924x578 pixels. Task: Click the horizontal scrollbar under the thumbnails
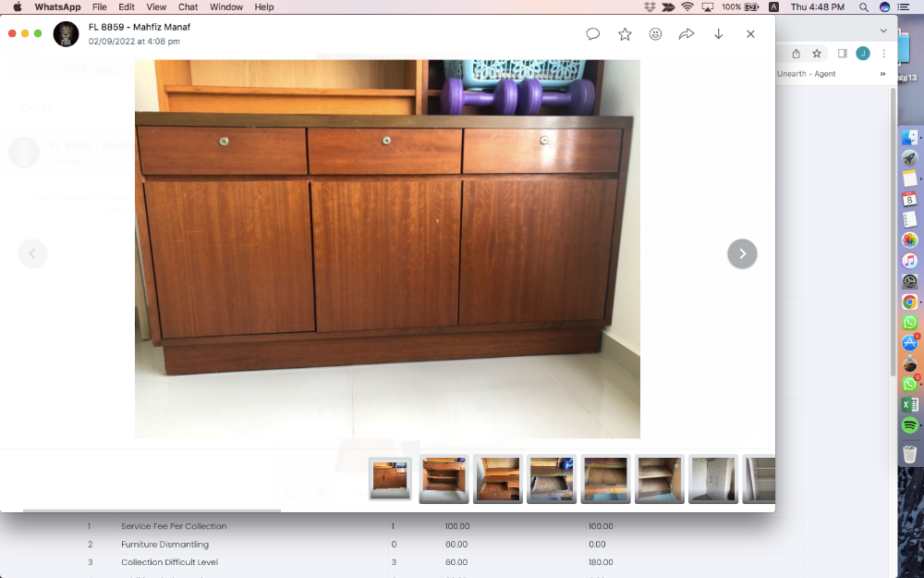152,510
